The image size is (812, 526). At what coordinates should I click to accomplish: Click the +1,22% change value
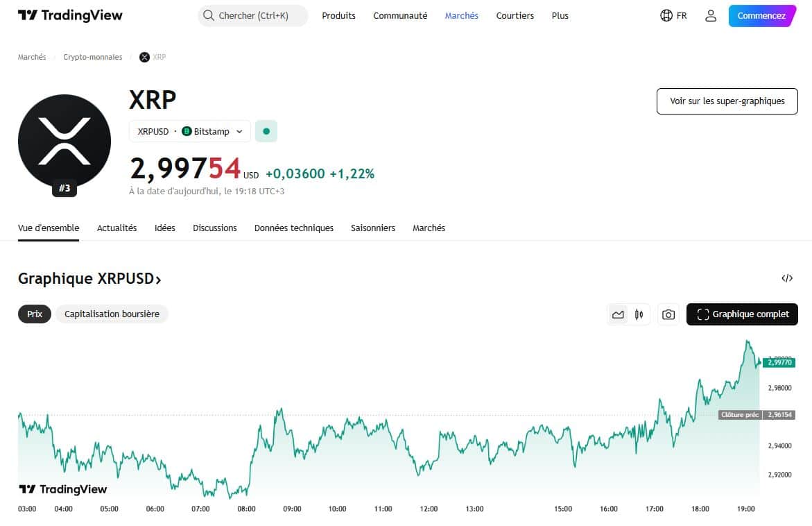point(352,173)
